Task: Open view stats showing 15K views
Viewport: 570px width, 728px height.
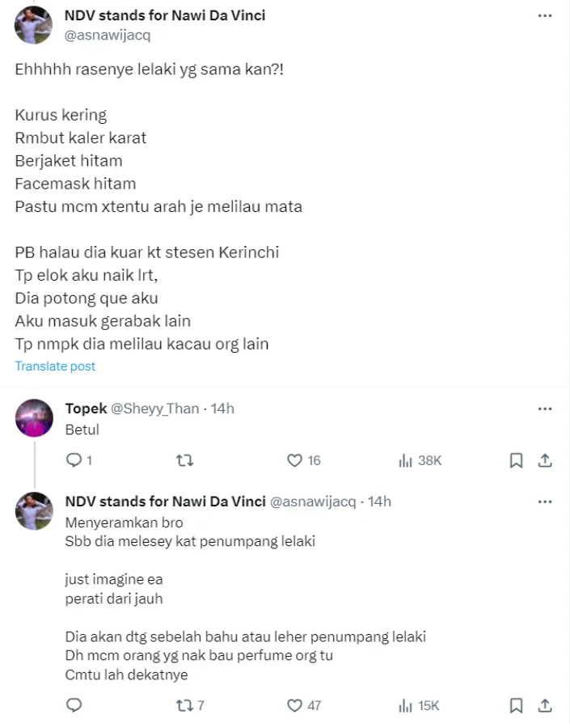Action: (406, 705)
